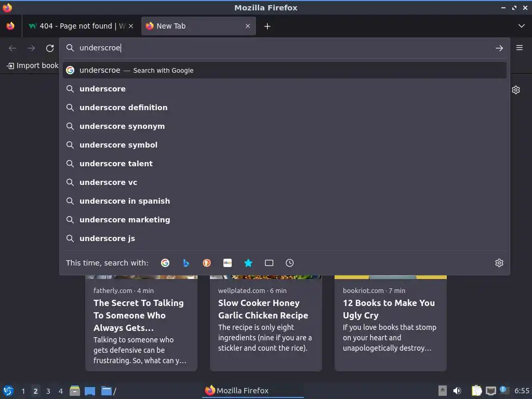
Task: Select the New Tab tab
Action: pyautogui.click(x=198, y=26)
